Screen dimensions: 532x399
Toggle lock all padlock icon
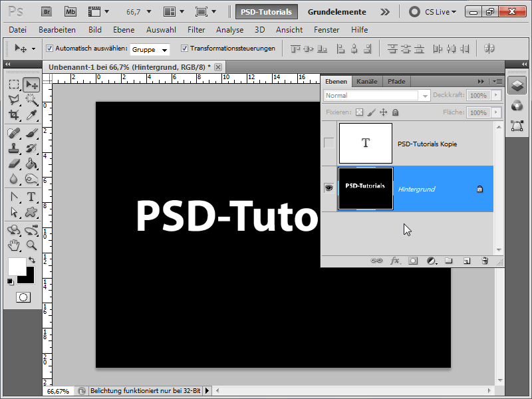(395, 112)
